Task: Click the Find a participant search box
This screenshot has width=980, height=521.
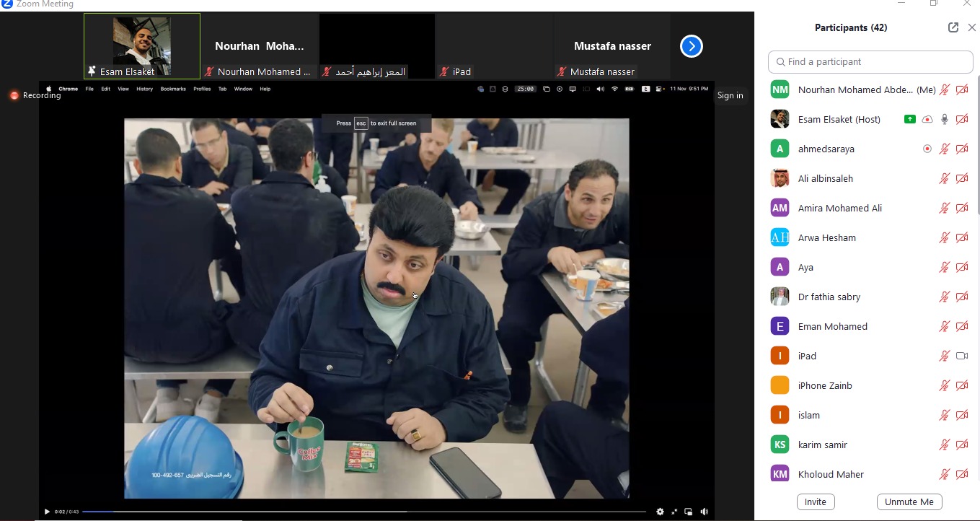Action: [870, 62]
